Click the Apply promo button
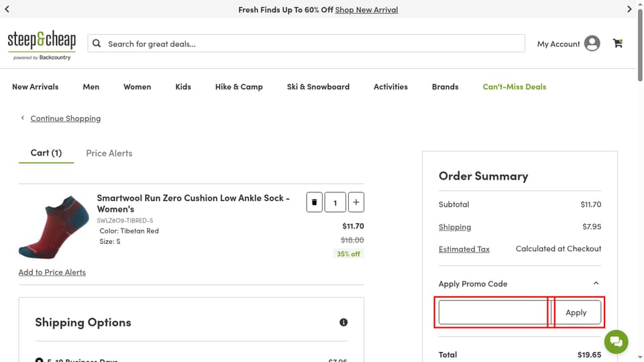 pyautogui.click(x=576, y=312)
